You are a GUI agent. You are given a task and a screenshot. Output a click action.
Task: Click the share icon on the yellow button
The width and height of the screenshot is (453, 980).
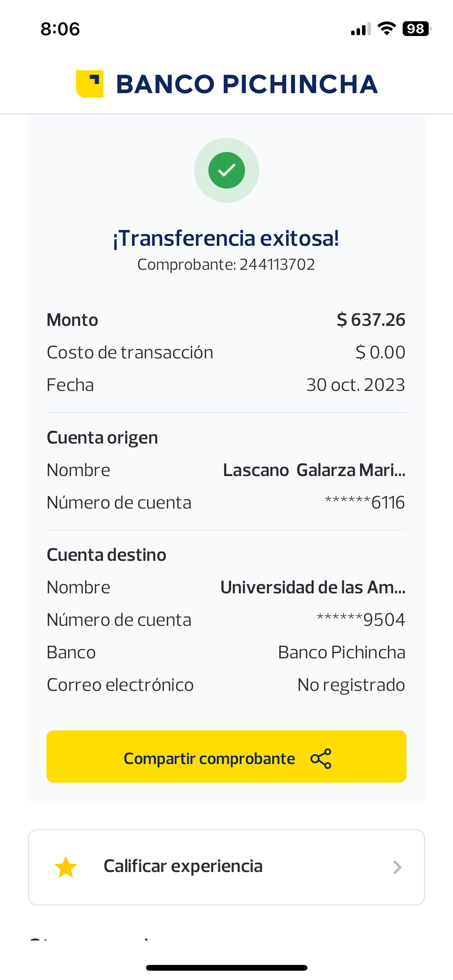[x=321, y=759]
